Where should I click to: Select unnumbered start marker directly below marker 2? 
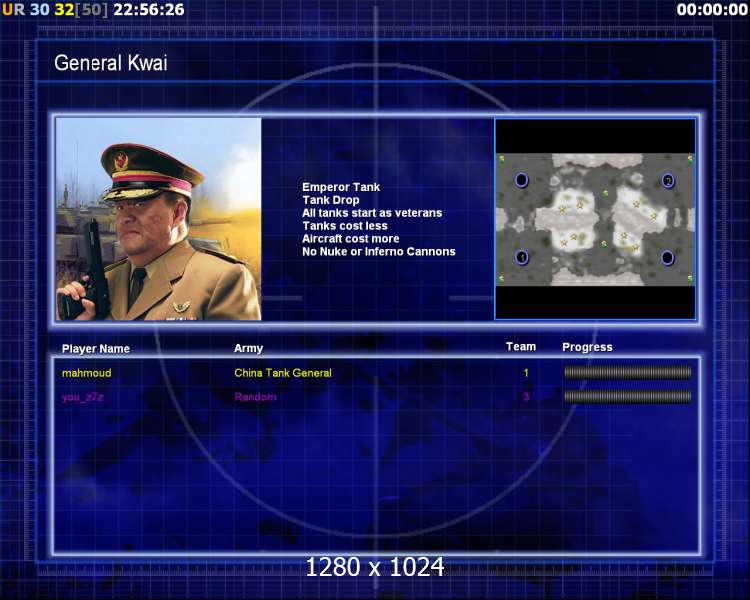point(667,257)
